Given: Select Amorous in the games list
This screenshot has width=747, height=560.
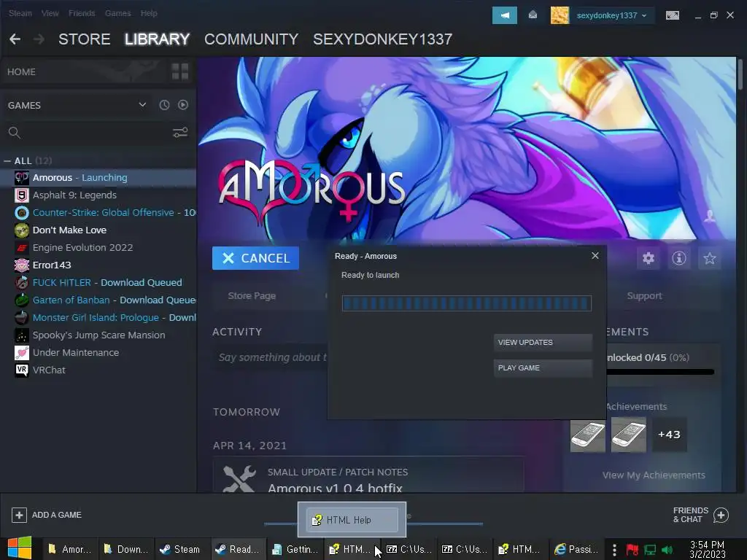Looking at the screenshot, I should point(98,178).
